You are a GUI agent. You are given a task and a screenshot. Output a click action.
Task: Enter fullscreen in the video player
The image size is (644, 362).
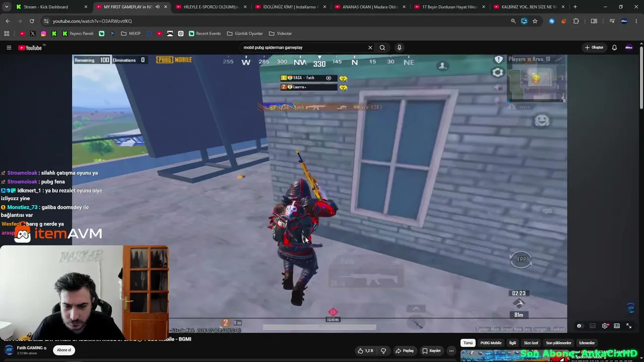pyautogui.click(x=629, y=326)
